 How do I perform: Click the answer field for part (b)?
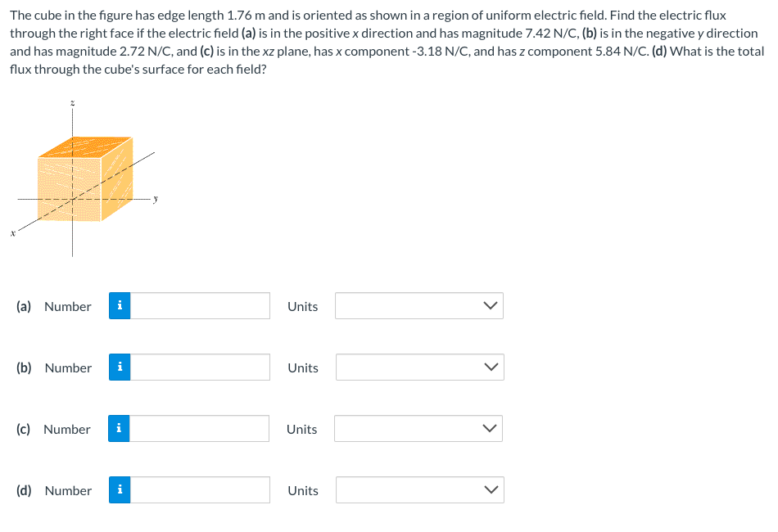coord(200,367)
